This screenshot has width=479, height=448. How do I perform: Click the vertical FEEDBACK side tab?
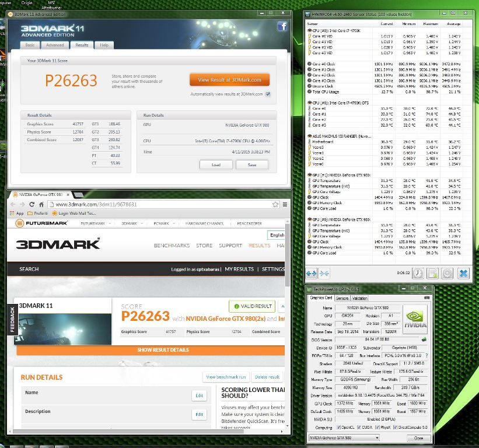point(12,320)
